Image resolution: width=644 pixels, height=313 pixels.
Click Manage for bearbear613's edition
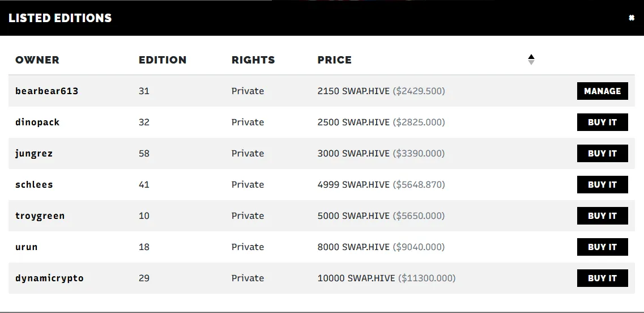(x=602, y=91)
